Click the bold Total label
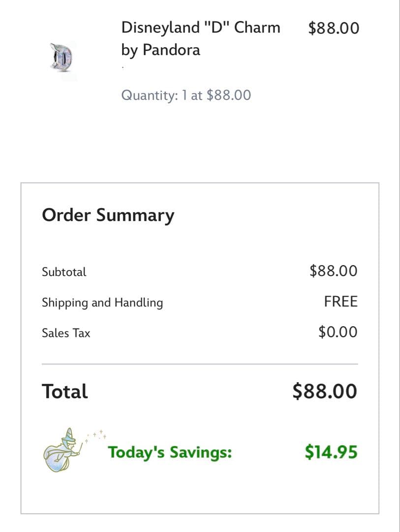Screen dimensions: 400x532 [x=65, y=392]
